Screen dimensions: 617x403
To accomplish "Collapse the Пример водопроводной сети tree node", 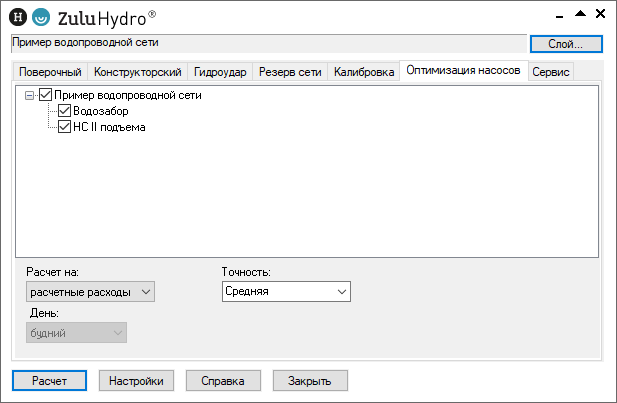I will 29,95.
